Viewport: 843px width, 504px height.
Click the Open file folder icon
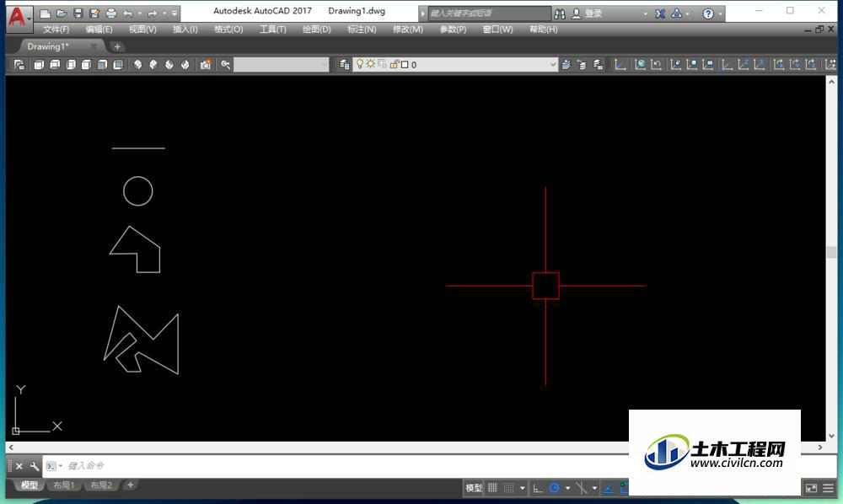click(62, 13)
